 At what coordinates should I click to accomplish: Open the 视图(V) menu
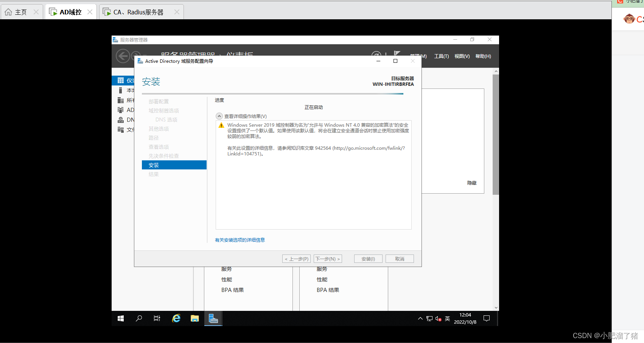[x=462, y=56]
